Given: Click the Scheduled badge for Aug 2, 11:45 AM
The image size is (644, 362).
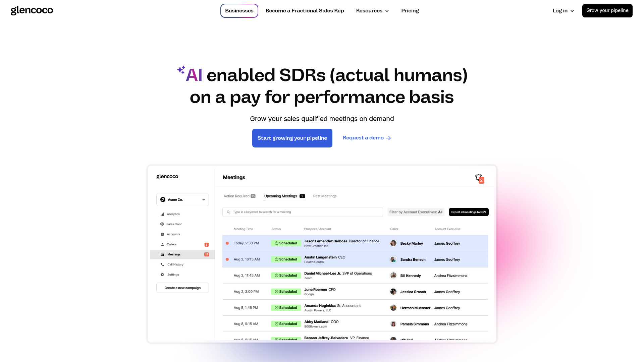Looking at the screenshot, I should [286, 276].
